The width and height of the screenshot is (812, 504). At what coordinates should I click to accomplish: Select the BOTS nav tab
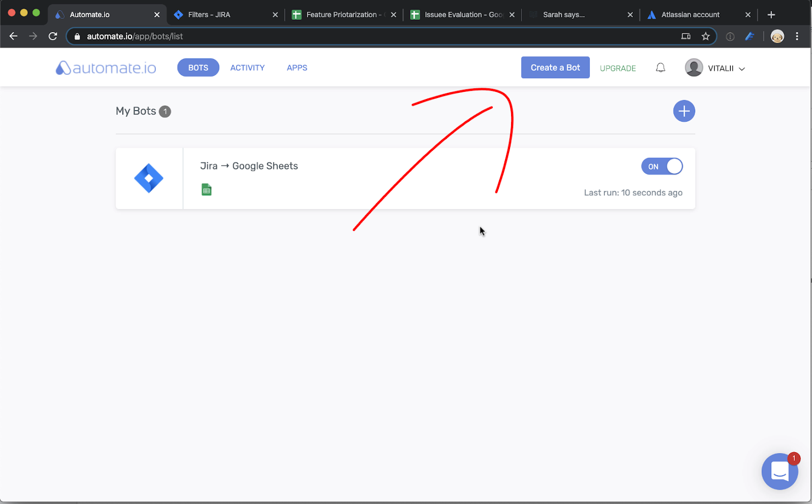[x=198, y=68]
